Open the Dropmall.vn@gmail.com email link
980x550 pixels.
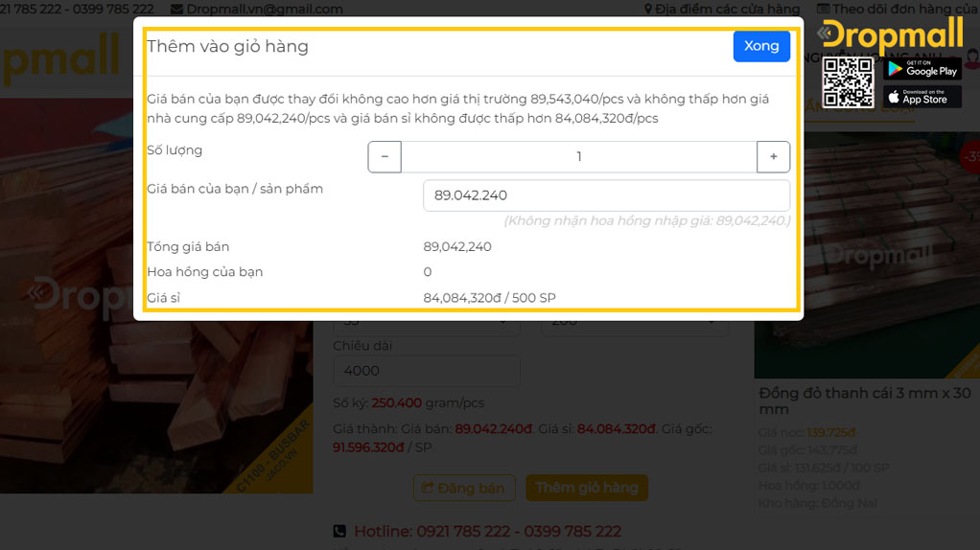[265, 10]
